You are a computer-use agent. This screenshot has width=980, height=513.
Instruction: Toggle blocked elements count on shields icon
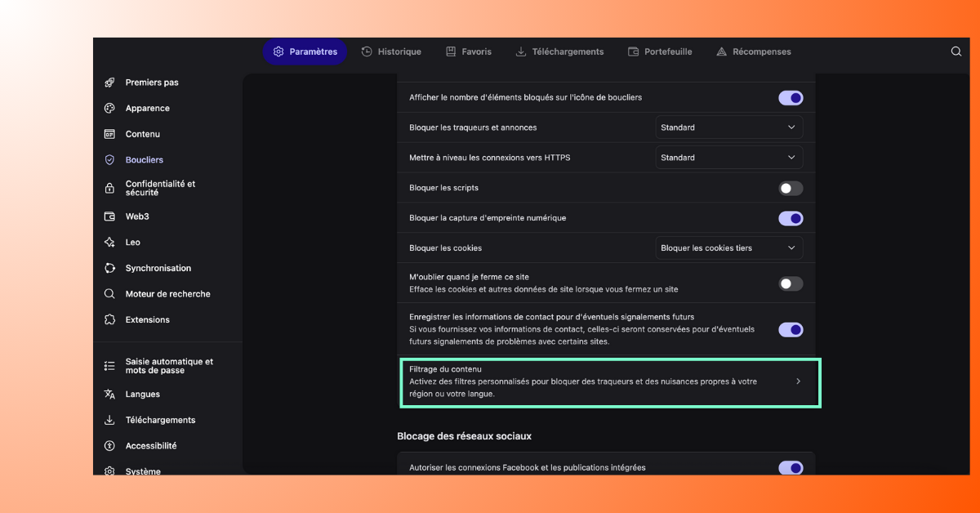click(x=790, y=98)
